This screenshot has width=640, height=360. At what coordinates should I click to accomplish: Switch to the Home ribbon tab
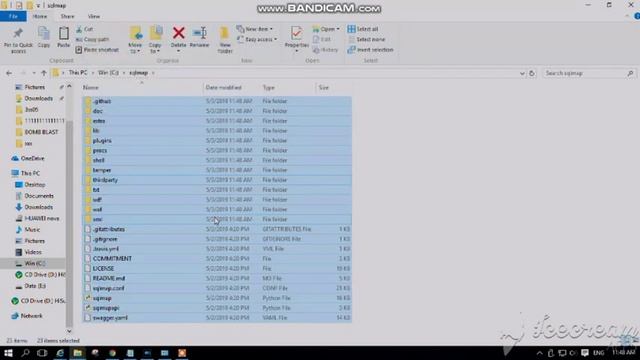40,16
